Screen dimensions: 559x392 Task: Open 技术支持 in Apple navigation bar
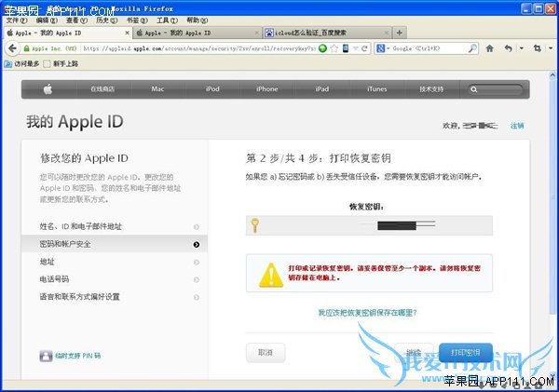point(431,89)
